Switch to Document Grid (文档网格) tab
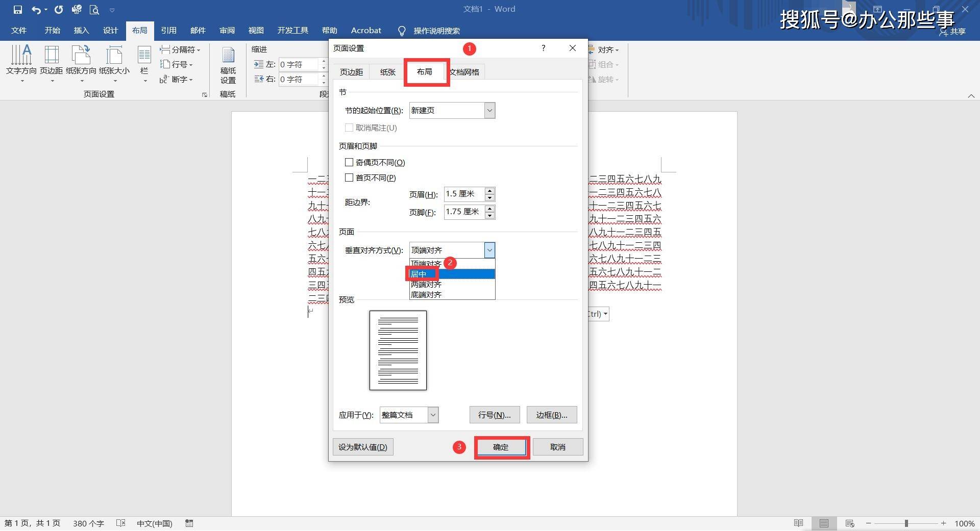 click(x=464, y=72)
